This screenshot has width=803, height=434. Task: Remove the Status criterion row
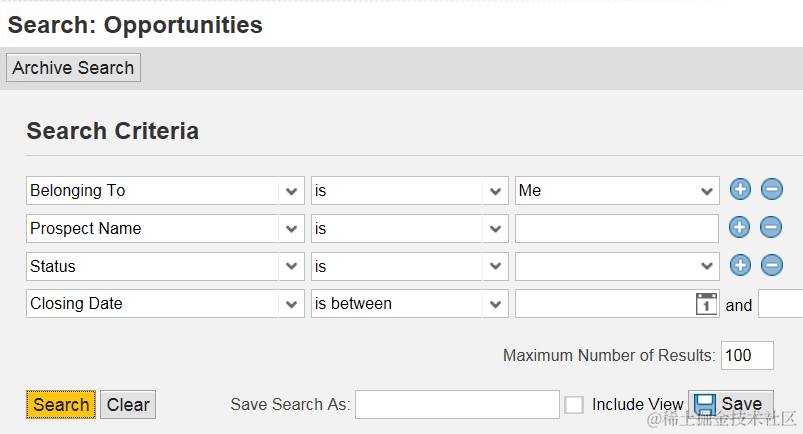771,266
